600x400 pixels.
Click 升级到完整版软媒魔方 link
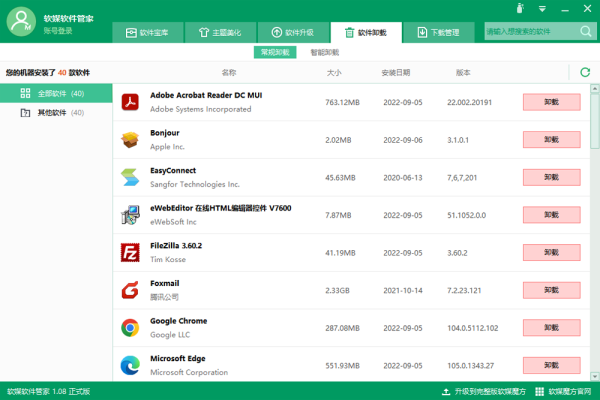(x=487, y=391)
